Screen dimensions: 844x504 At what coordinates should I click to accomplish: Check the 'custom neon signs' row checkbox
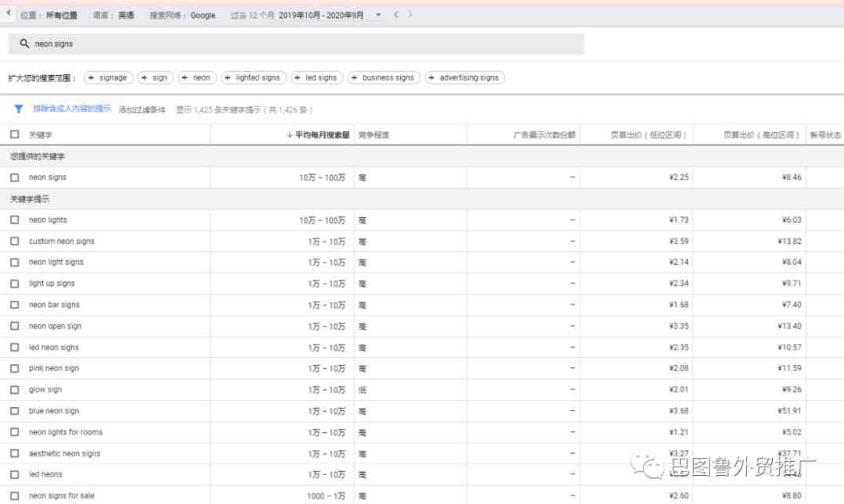tap(15, 241)
